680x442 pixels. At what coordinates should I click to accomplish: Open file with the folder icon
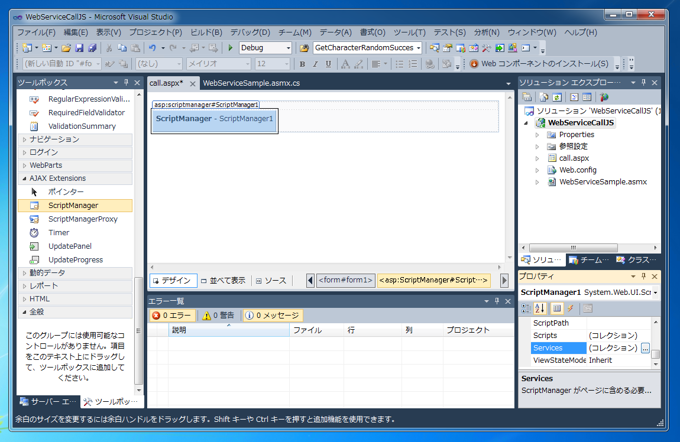coord(66,48)
